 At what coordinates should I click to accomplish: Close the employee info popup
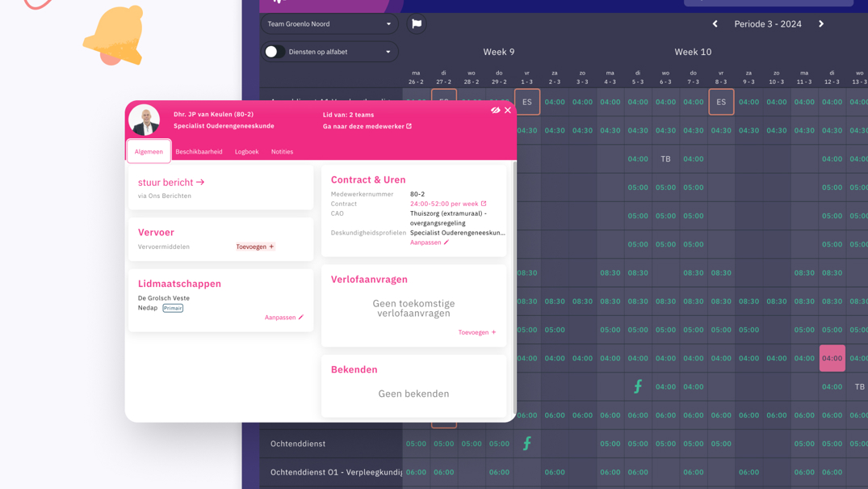pyautogui.click(x=508, y=110)
